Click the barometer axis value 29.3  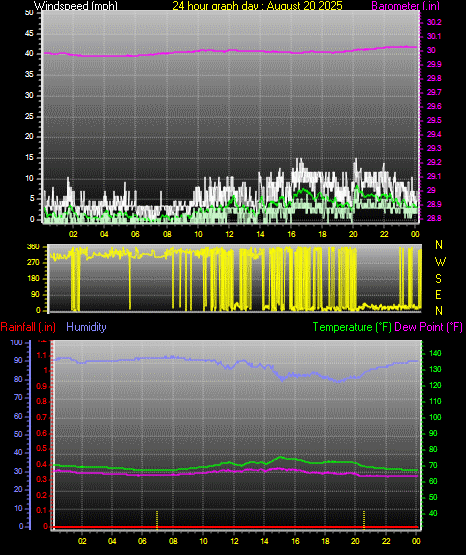pos(434,148)
